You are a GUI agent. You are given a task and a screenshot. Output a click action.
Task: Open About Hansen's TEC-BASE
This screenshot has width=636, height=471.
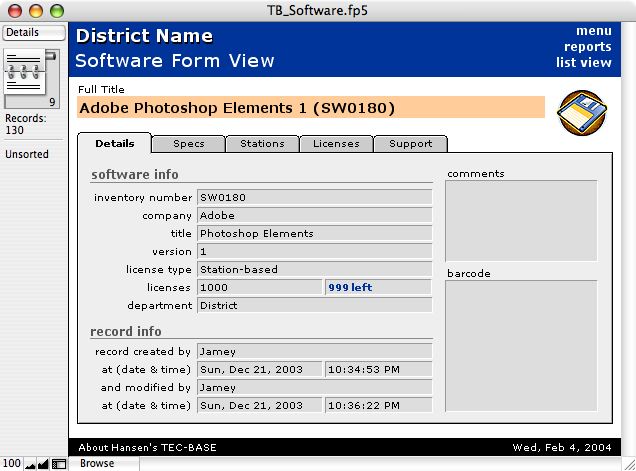tap(147, 447)
